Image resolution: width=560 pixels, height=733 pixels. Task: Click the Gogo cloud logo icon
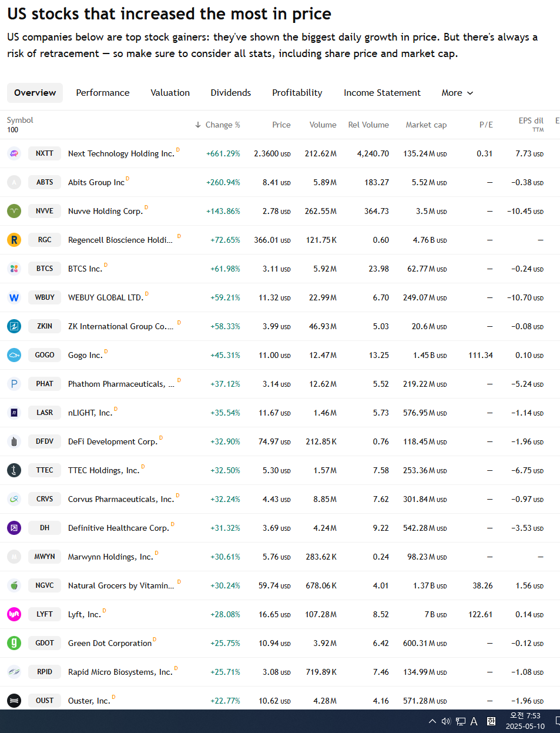point(14,355)
